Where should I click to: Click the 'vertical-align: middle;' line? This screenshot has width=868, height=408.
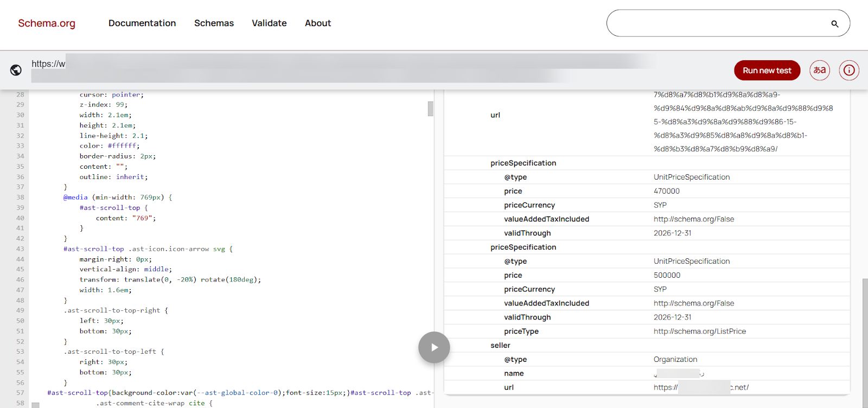coord(126,269)
